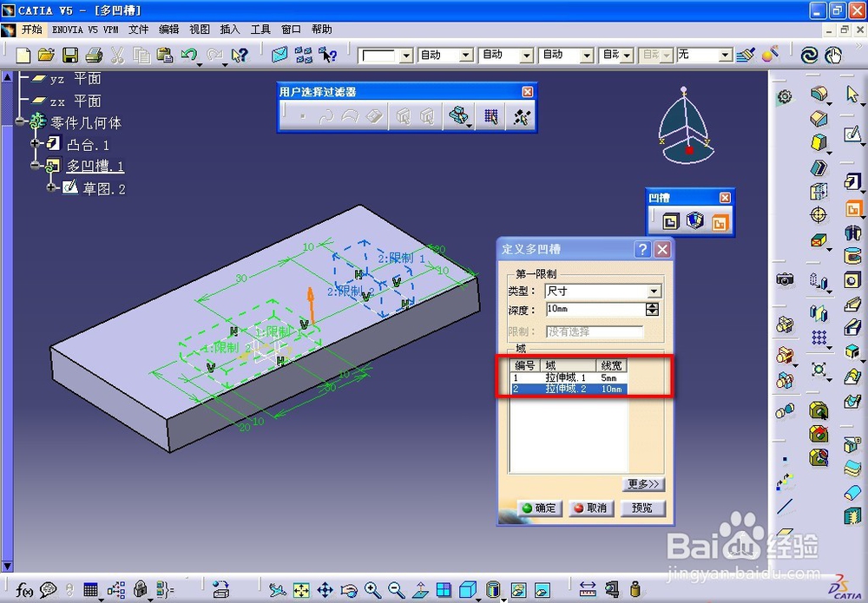Screen dimensions: 868x603
Task: Click the 深度 spinner arrows
Action: (x=652, y=309)
